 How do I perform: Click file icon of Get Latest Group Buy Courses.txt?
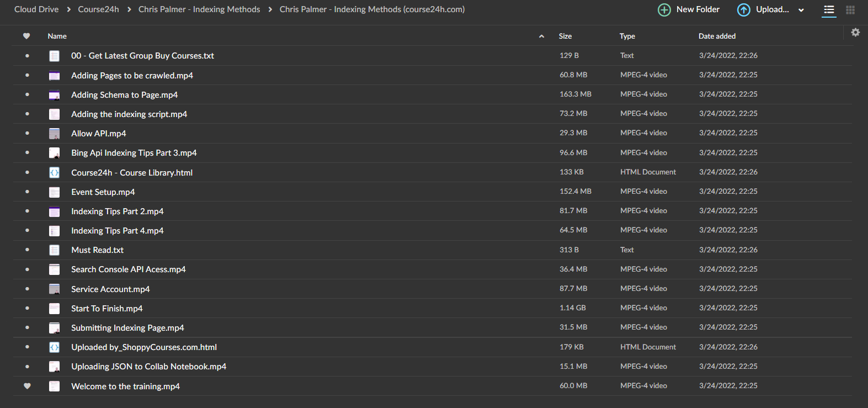[x=54, y=56]
